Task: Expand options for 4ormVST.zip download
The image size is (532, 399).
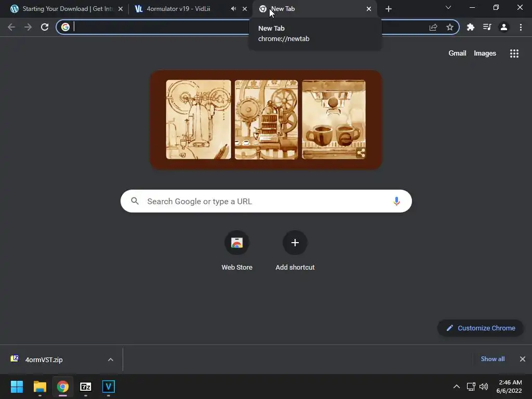Action: tap(111, 360)
